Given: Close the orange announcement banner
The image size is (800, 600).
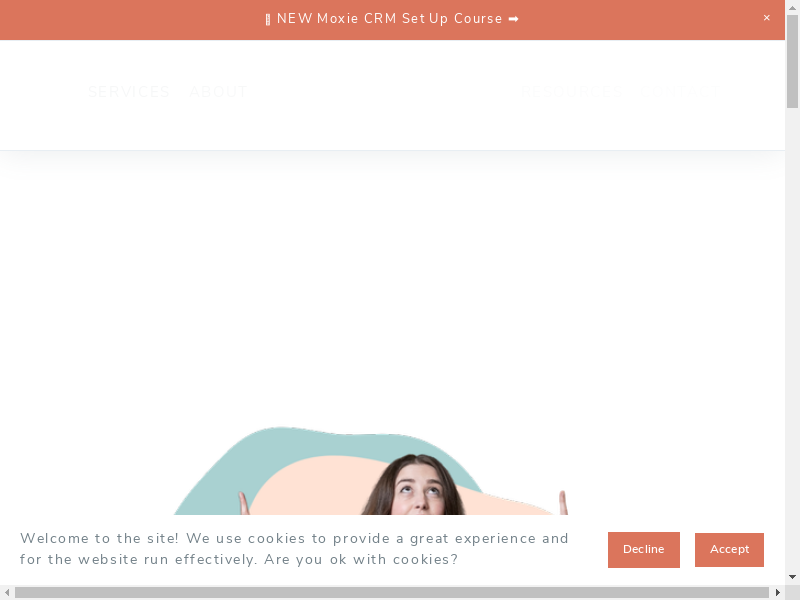Looking at the screenshot, I should point(766,18).
